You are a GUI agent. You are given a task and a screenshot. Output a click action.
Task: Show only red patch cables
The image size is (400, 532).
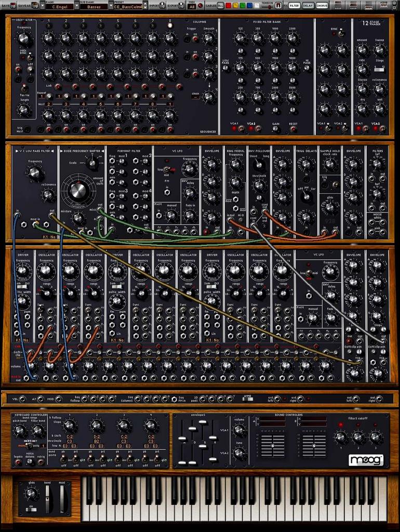[228, 6]
